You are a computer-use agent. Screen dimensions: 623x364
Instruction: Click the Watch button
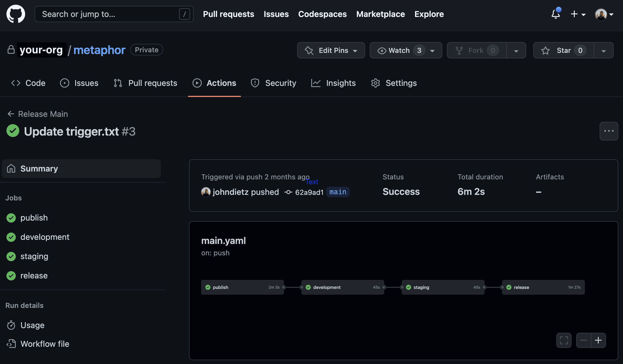(399, 50)
